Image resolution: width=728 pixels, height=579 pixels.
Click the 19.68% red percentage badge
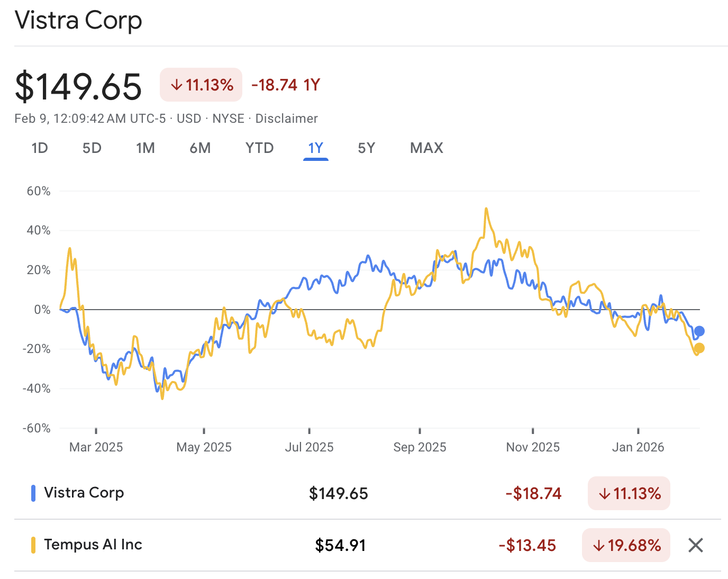626,545
